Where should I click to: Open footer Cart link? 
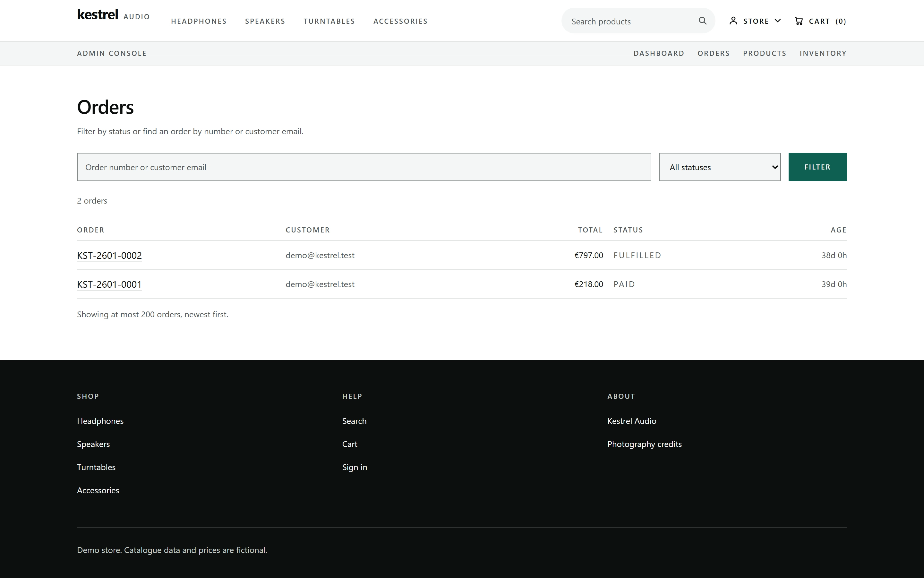tap(349, 444)
